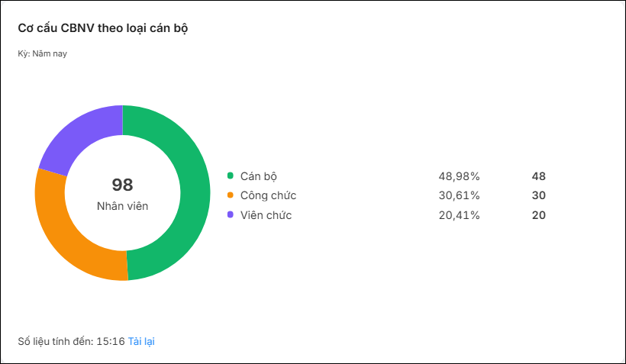Click the 30,61% percentage value
Image resolution: width=626 pixels, height=364 pixels.
click(459, 195)
